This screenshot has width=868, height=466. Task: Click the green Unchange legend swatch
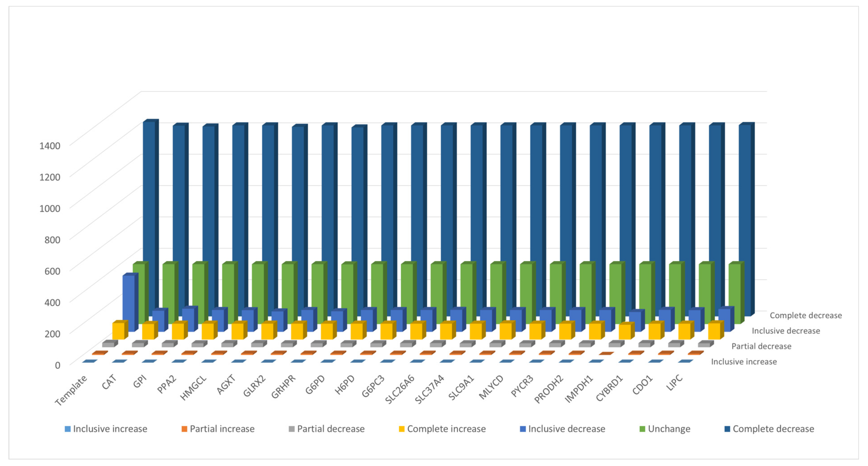[x=642, y=429]
